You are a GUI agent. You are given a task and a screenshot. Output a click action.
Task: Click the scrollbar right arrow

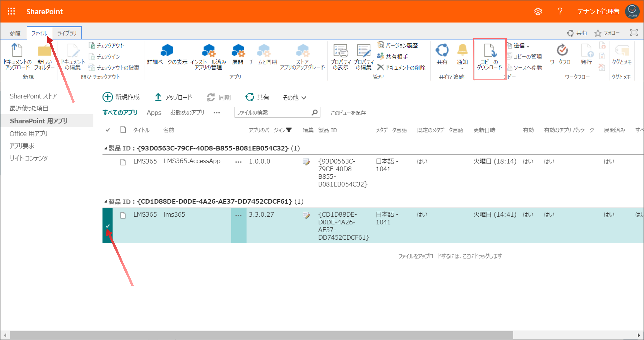coord(639,335)
